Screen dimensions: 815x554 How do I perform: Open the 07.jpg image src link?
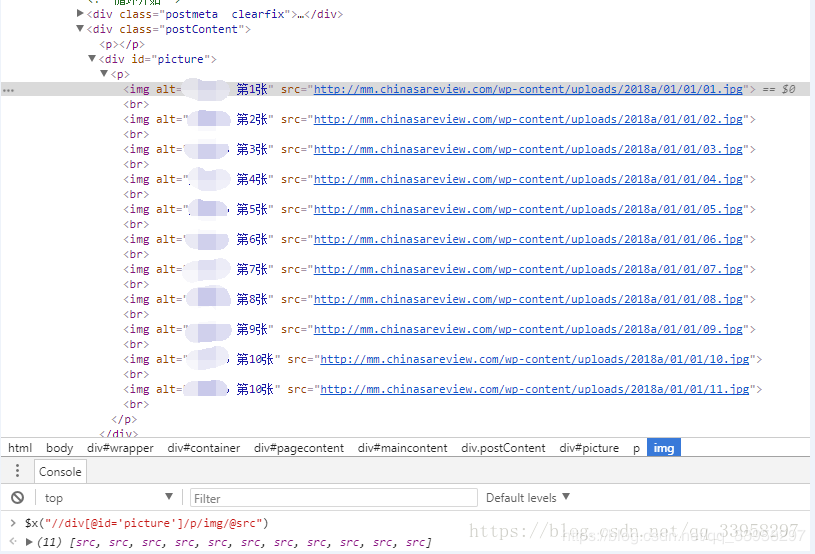[x=528, y=269]
